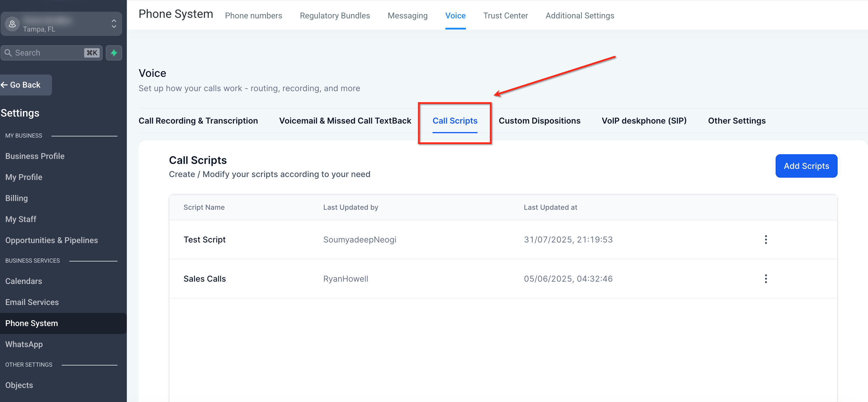Expand the account location switcher chevrons
The image size is (868, 402).
[114, 24]
